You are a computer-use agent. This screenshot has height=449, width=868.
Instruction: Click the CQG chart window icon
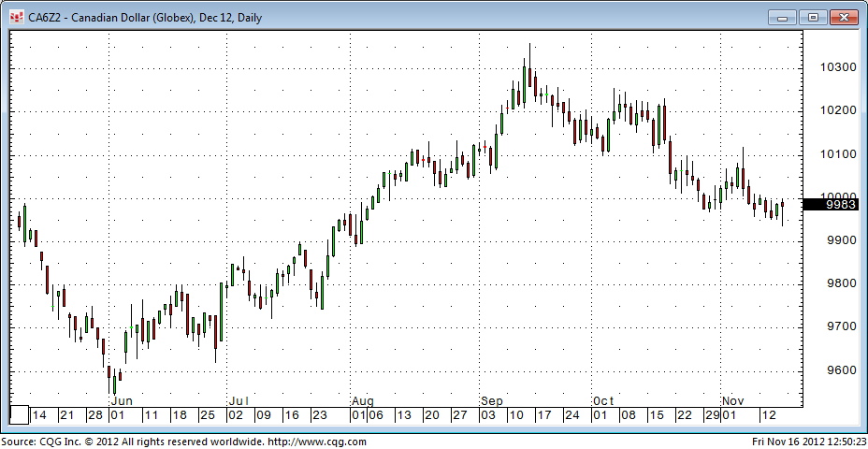pyautogui.click(x=15, y=17)
